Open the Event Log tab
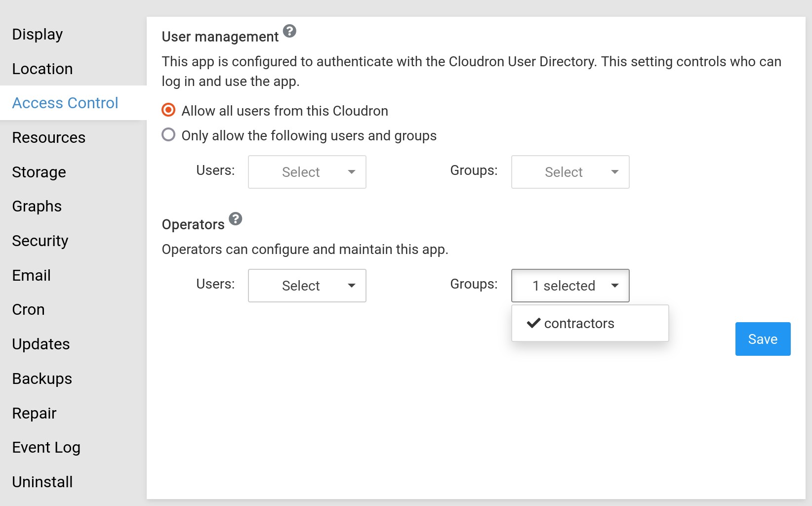The height and width of the screenshot is (506, 812). tap(46, 447)
